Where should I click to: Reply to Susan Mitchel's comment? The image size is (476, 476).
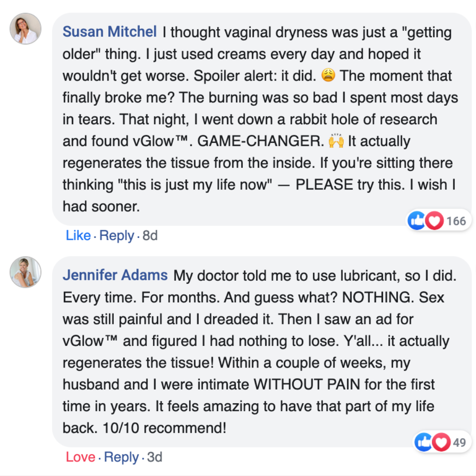(x=116, y=236)
